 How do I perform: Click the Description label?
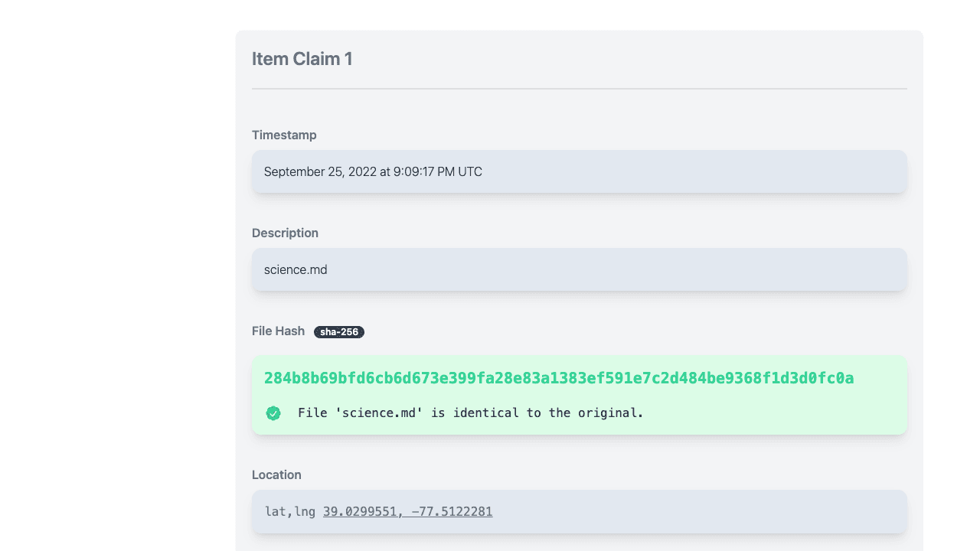point(285,233)
